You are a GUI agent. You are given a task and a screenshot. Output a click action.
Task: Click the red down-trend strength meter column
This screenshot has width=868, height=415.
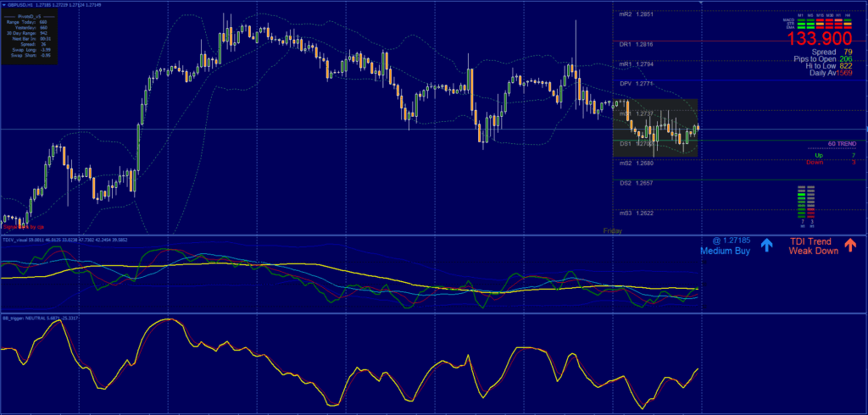point(811,202)
